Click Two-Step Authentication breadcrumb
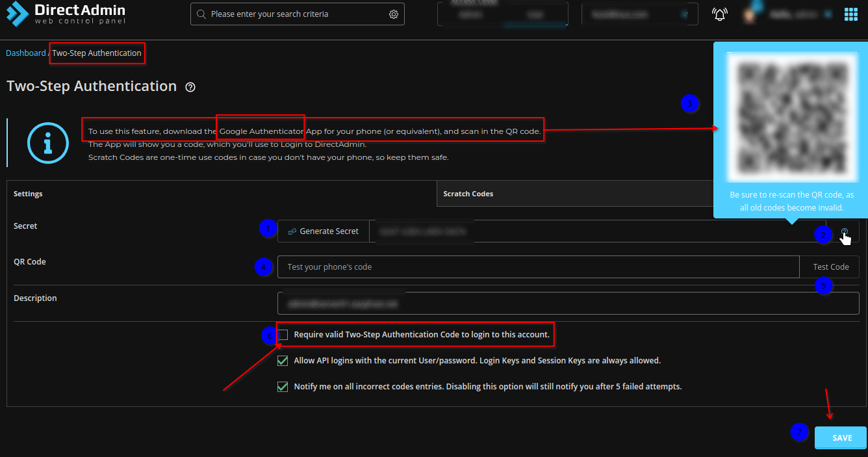This screenshot has height=457, width=868. (x=97, y=53)
